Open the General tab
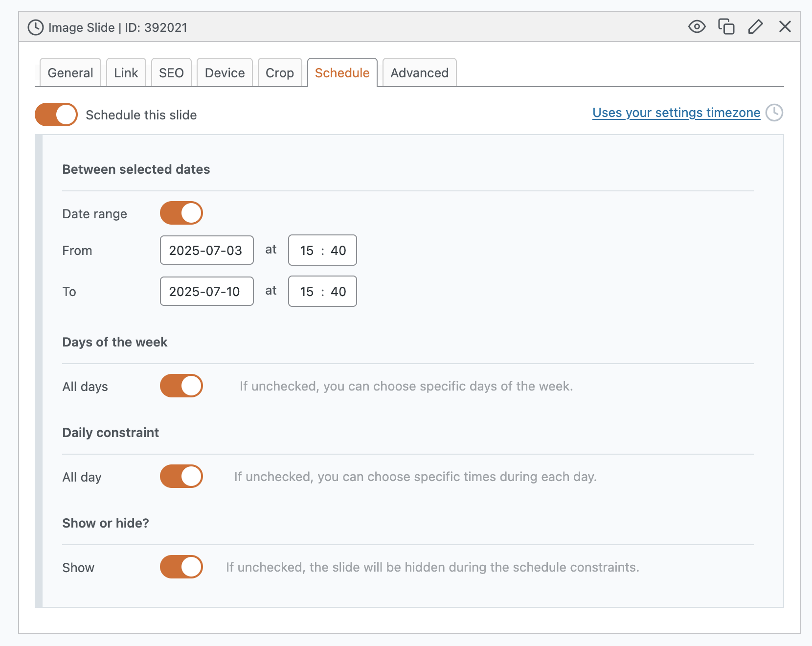The width and height of the screenshot is (812, 646). 70,73
